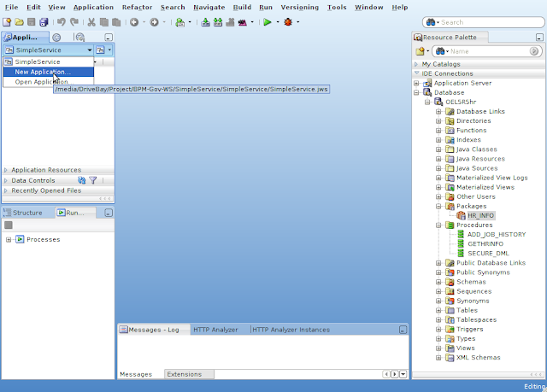Open the Versioning menu
The width and height of the screenshot is (547, 392).
[300, 7]
